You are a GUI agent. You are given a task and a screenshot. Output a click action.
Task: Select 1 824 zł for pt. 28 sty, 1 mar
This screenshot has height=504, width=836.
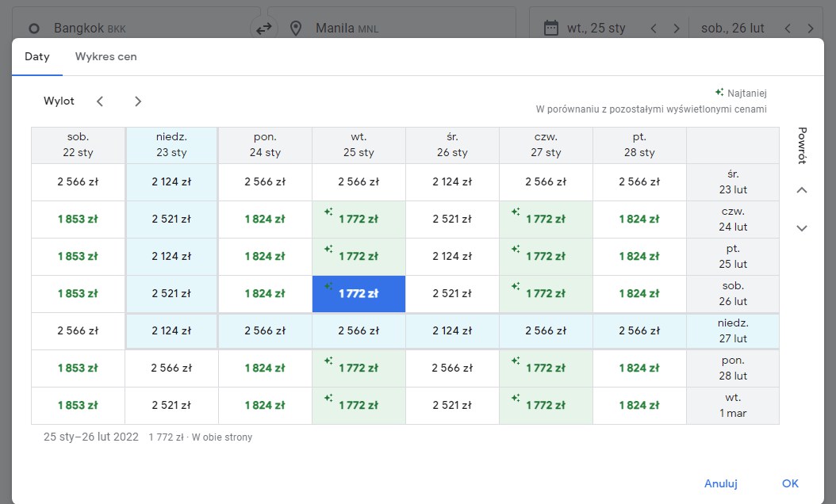coord(639,406)
